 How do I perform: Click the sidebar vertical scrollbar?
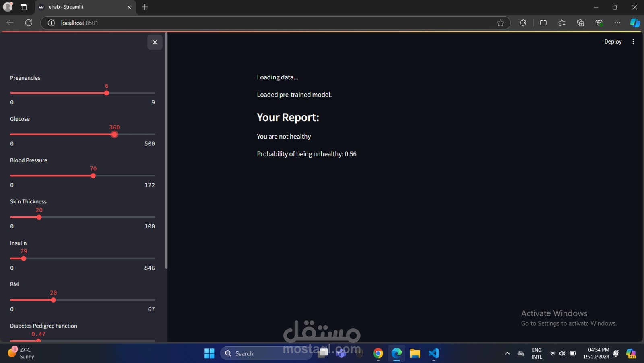pyautogui.click(x=166, y=151)
